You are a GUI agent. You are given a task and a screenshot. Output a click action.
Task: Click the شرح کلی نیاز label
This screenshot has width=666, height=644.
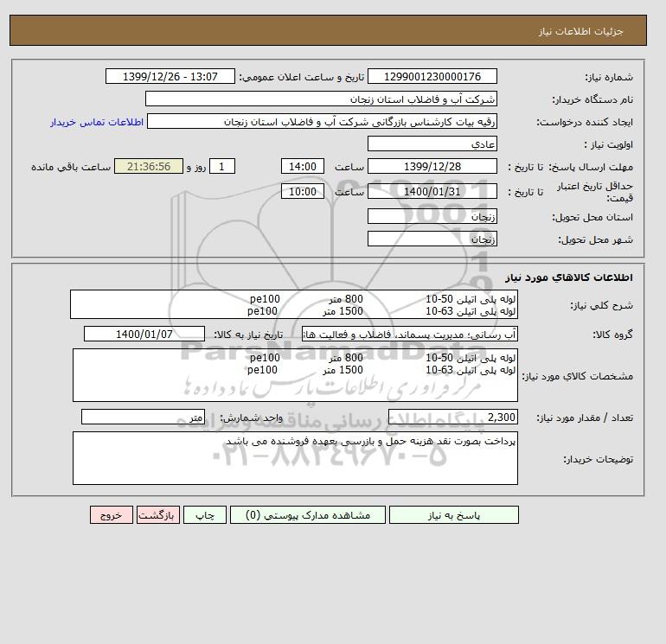pos(601,305)
